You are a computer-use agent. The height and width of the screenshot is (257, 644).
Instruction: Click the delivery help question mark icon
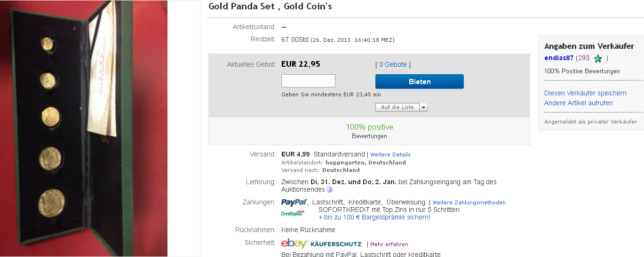(329, 190)
